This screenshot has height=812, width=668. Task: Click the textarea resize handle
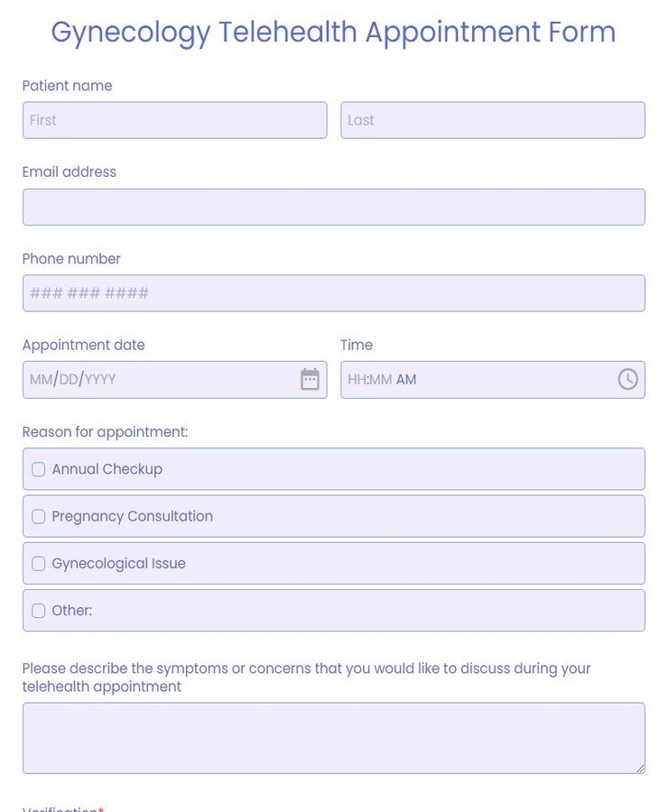click(642, 768)
